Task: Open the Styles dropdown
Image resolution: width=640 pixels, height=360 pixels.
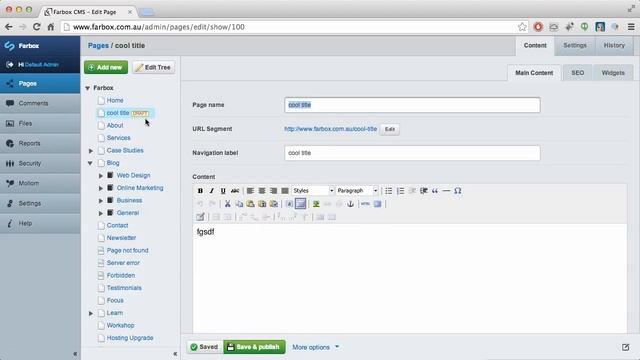Action: [313, 191]
